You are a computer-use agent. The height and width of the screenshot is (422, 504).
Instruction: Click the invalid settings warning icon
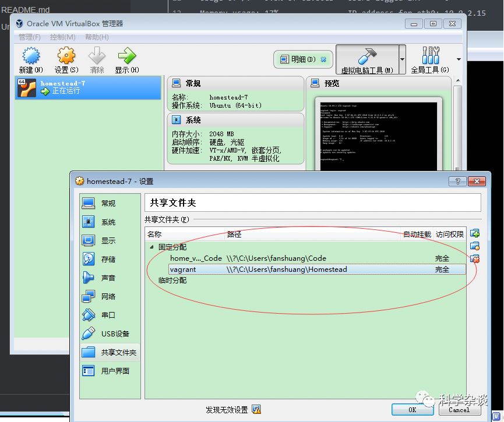256,409
